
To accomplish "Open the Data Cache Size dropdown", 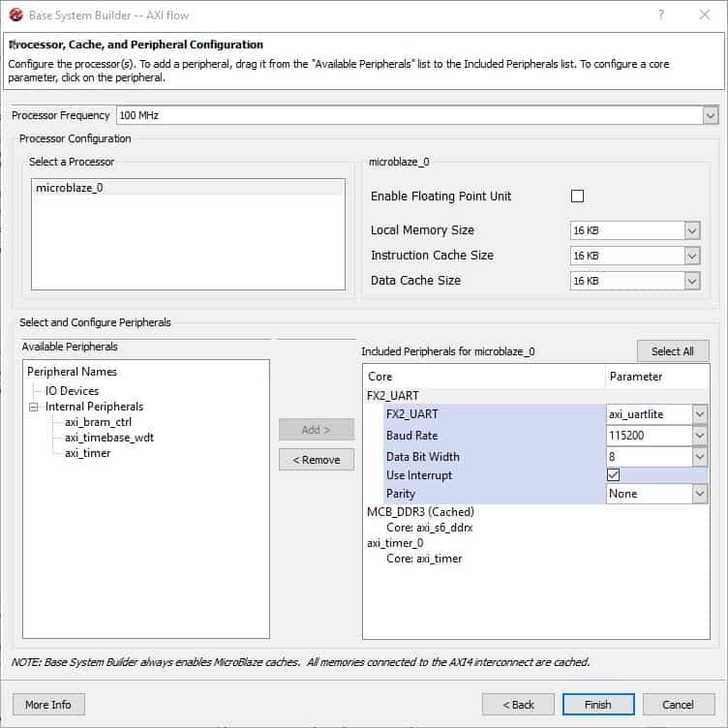I will 691,281.
